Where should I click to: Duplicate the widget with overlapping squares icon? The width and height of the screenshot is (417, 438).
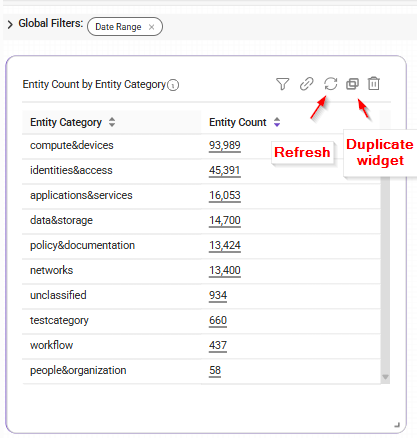tap(352, 84)
